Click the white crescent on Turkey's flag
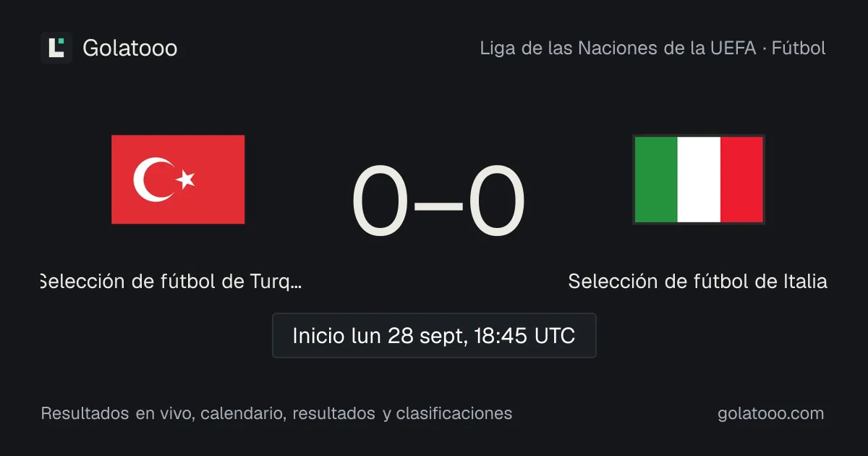Viewport: 868px width, 456px height. pos(152,180)
